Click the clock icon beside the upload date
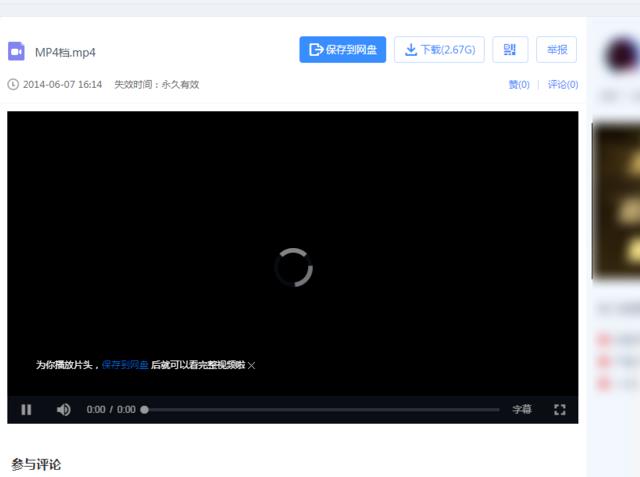The height and width of the screenshot is (477, 640). (x=13, y=85)
